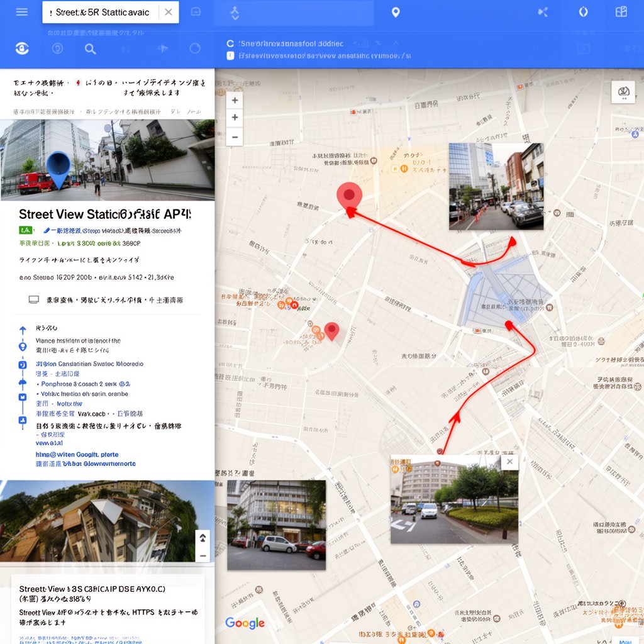This screenshot has width=644, height=644.
Task: Zoom out with the map's minus button
Action: click(235, 136)
